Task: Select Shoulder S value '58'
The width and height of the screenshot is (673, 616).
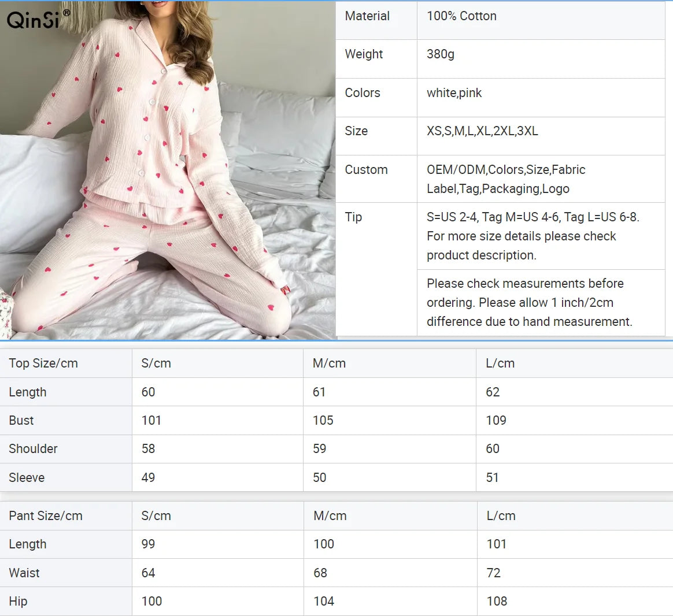Action: coord(148,448)
